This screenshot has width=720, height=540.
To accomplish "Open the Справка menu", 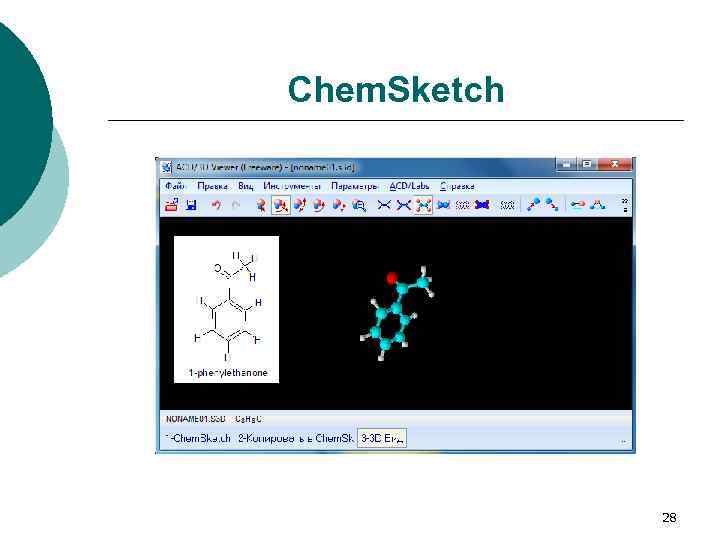I will coord(457,186).
